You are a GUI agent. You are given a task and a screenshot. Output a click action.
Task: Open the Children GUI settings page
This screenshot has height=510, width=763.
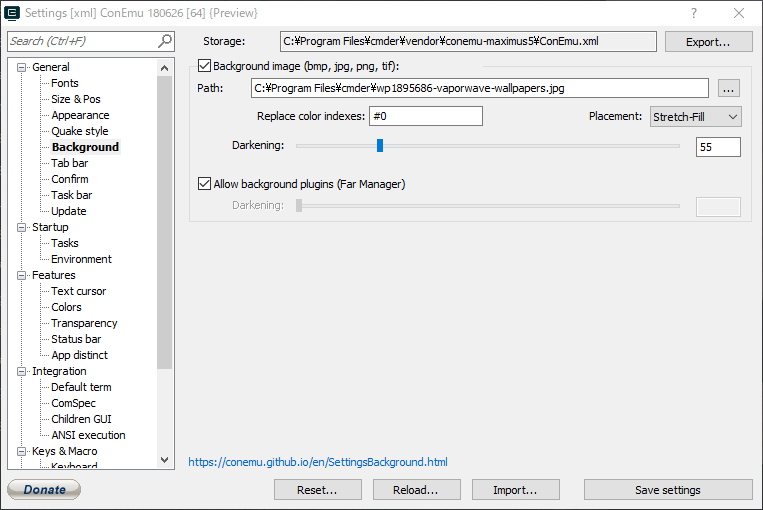(x=81, y=419)
